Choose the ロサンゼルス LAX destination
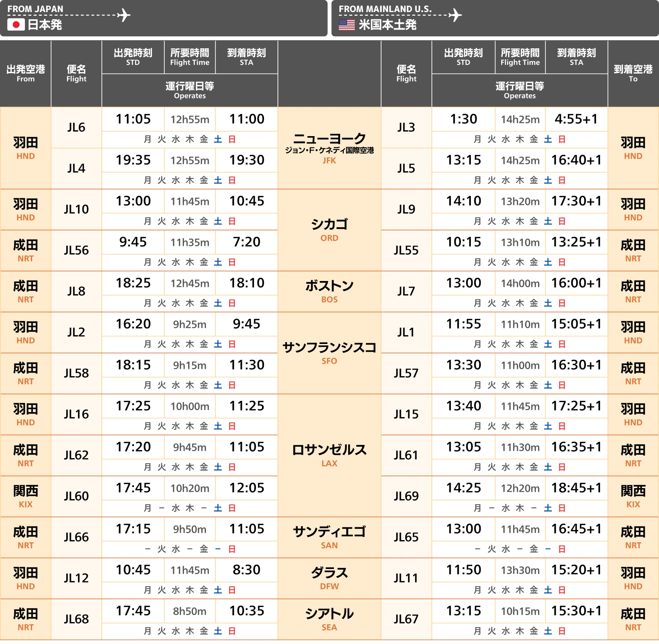This screenshot has height=644, width=659. (329, 455)
